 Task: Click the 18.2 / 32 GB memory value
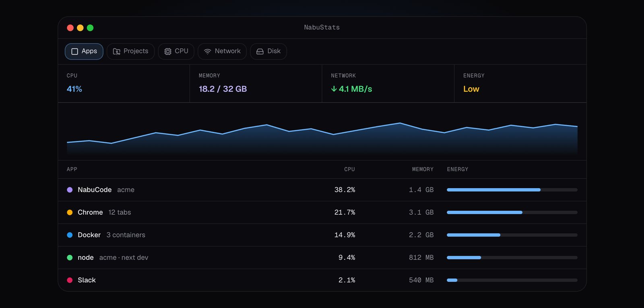point(223,89)
